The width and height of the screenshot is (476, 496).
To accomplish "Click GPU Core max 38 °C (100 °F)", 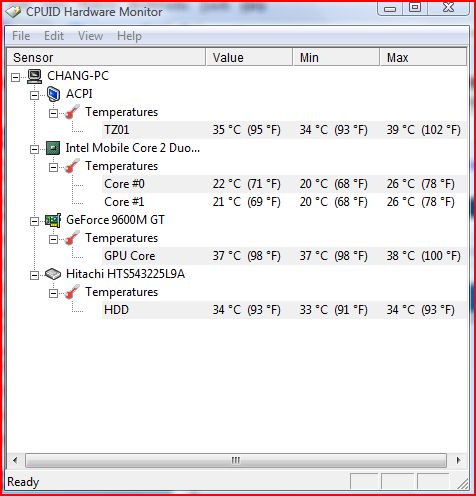I will click(x=424, y=256).
